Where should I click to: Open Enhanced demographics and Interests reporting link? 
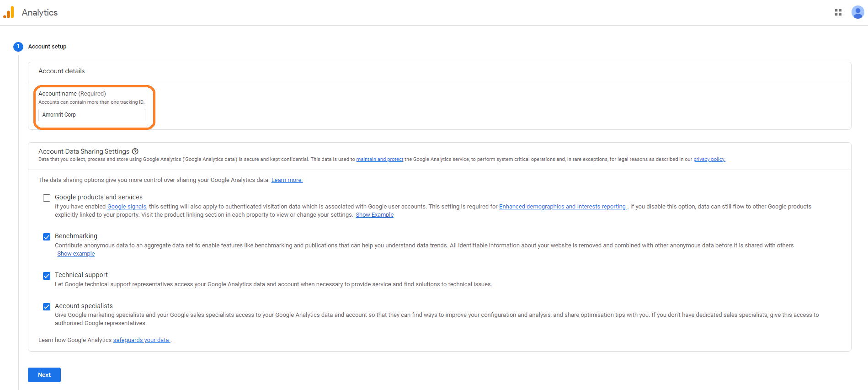point(562,207)
